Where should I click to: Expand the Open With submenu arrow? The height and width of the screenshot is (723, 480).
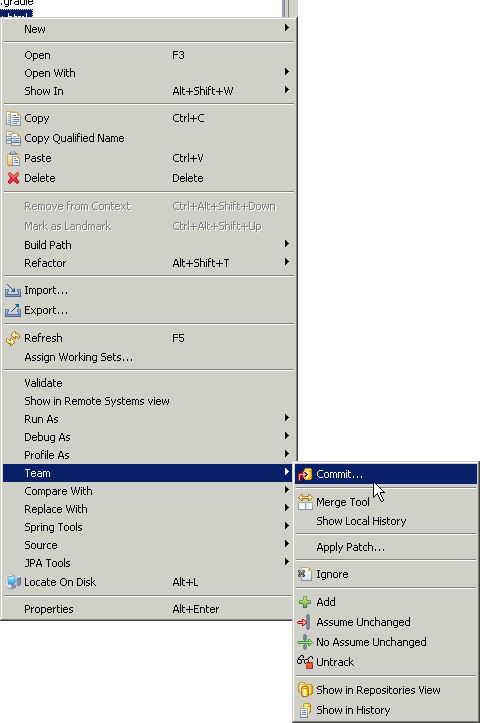point(287,71)
